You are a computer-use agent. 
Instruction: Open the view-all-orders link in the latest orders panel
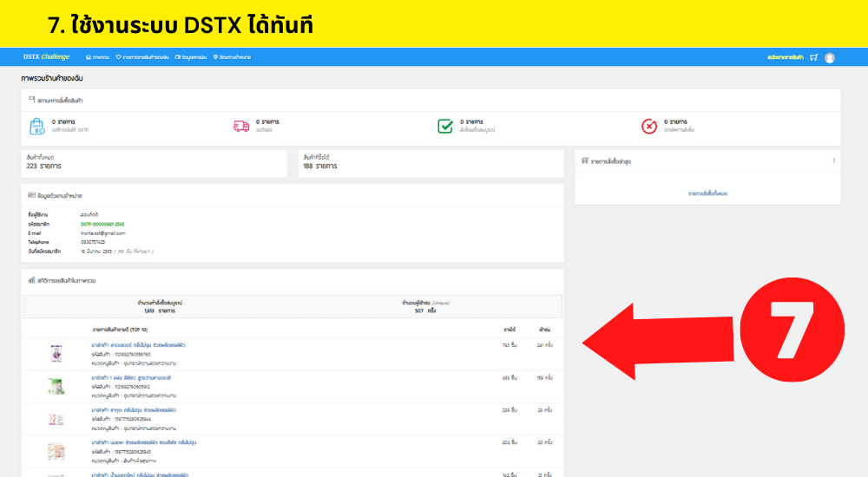point(707,193)
